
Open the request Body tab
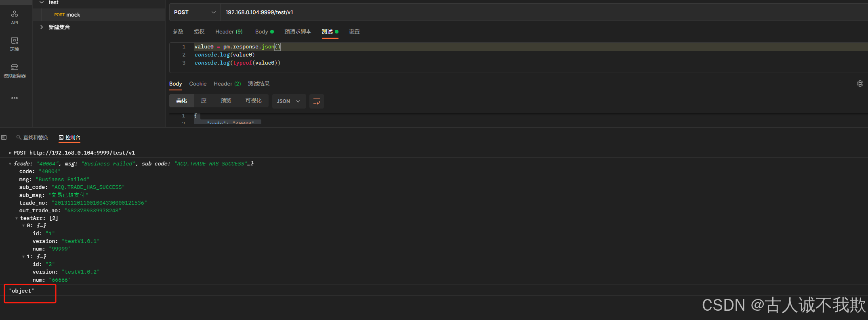tap(264, 32)
